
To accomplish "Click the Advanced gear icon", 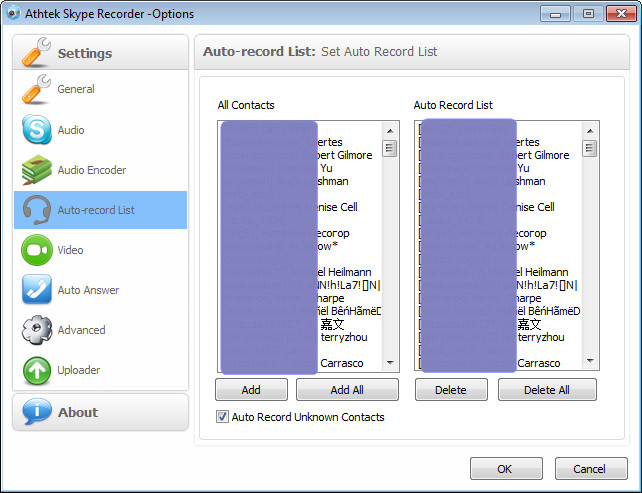I will pyautogui.click(x=37, y=330).
